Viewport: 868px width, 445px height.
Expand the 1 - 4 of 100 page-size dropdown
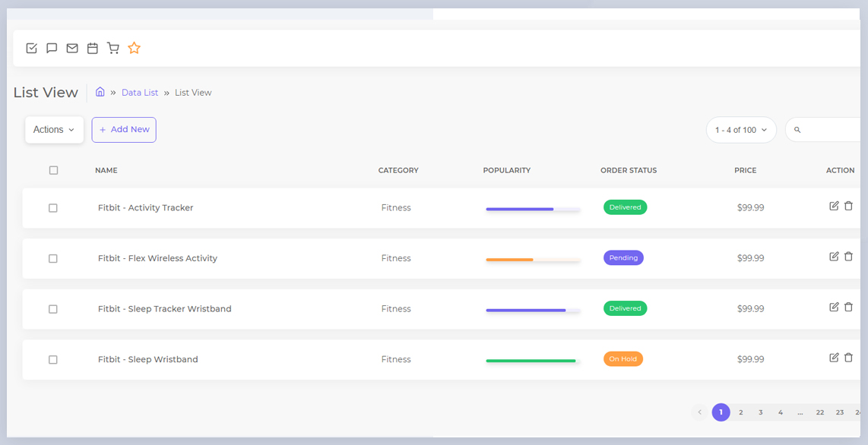coord(741,130)
